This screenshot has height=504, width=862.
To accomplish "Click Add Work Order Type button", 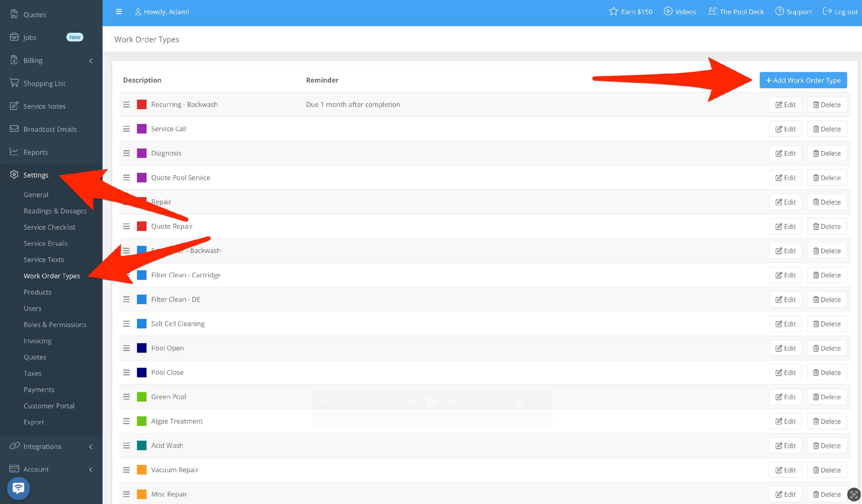I will tap(803, 80).
